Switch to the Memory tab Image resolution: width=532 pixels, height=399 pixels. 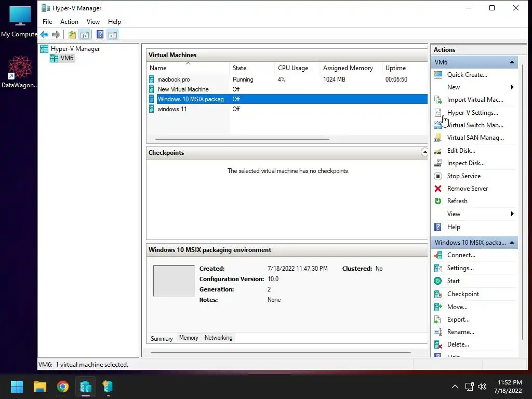click(189, 338)
